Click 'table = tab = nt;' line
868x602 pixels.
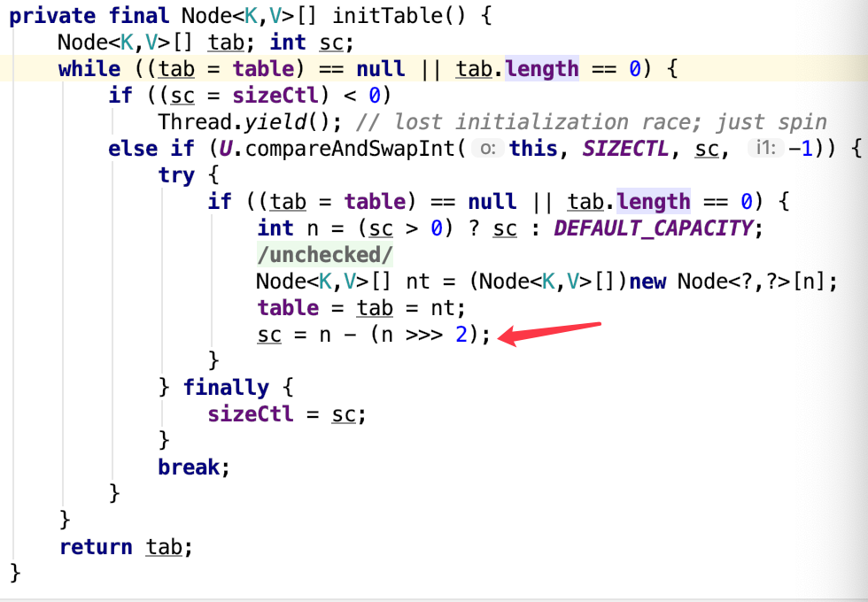(361, 308)
